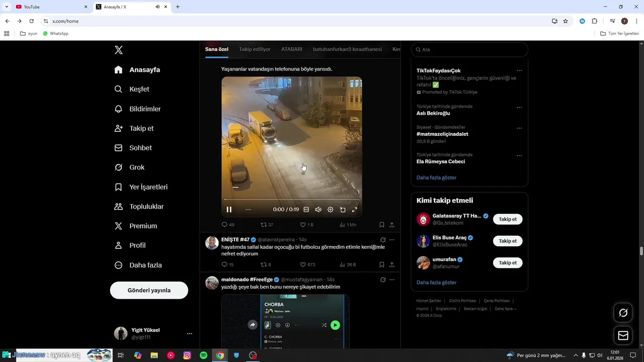Image resolution: width=644 pixels, height=362 pixels.
Task: Bookmark ENİŞTE #47 post
Action: 382,264
